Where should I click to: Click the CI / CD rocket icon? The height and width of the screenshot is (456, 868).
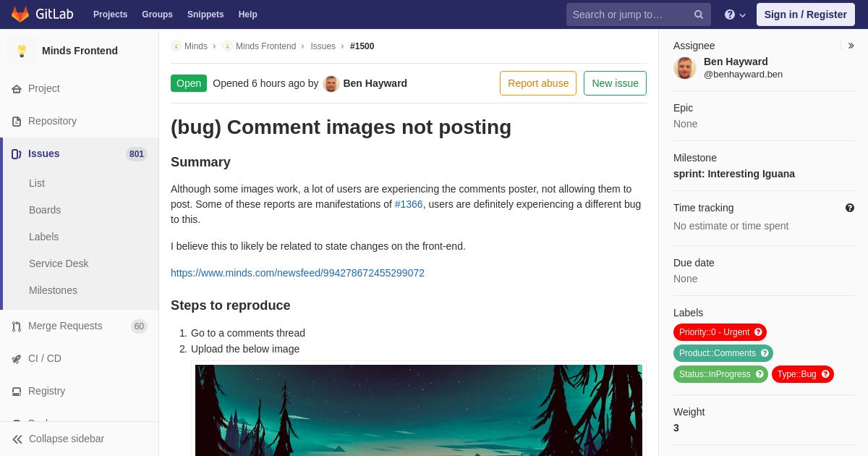pyautogui.click(x=17, y=358)
